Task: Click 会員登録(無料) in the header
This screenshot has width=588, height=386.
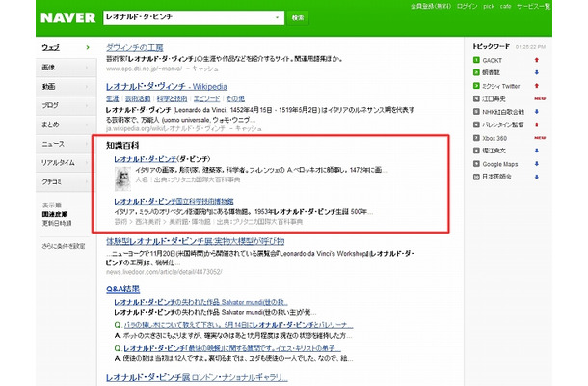Action: 431,6
